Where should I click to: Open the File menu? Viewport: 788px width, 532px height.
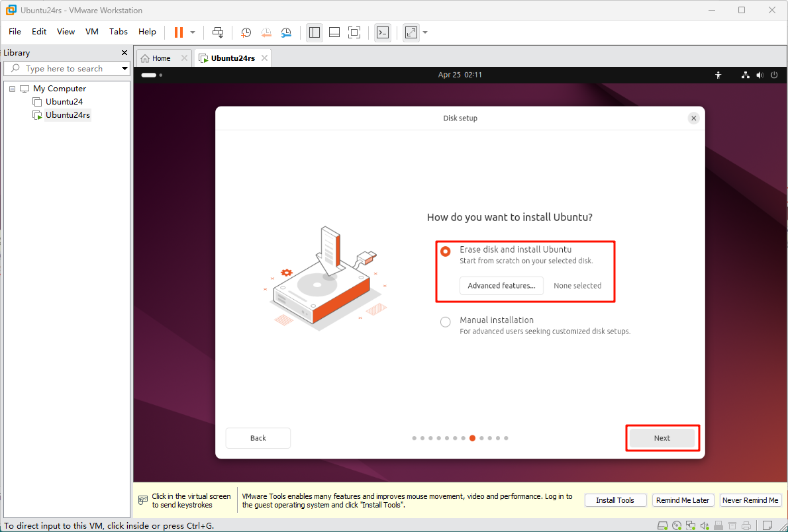pyautogui.click(x=15, y=32)
